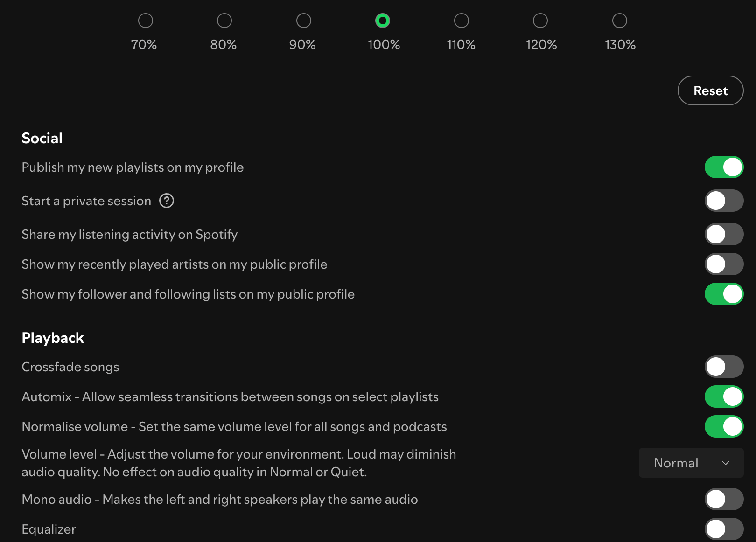Enable showing recently played artists

(724, 264)
